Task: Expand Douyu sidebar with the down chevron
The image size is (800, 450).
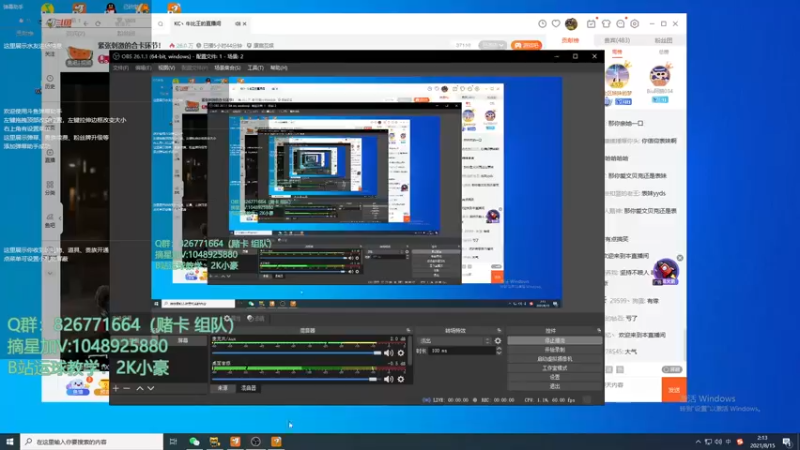Action: 49,273
